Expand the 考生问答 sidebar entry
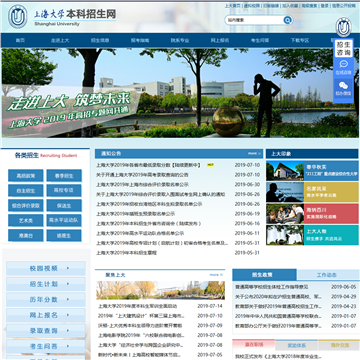Screen dimensions: 360x360 [x=46, y=346]
